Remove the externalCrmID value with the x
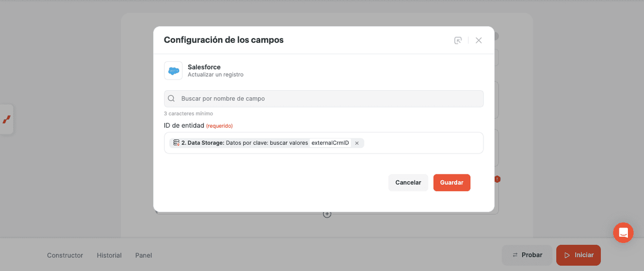 pos(357,143)
